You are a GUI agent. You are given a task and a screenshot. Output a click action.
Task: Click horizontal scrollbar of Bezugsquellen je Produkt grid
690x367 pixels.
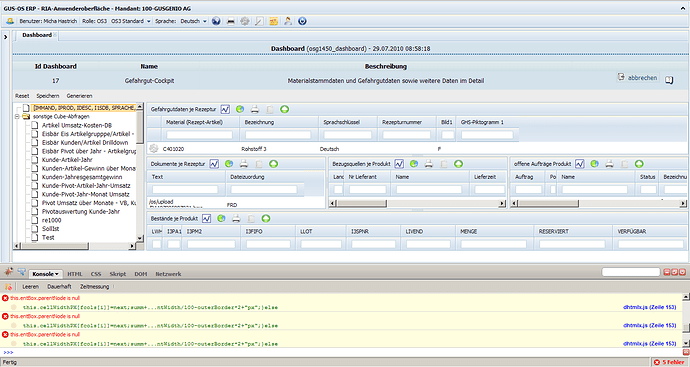418,203
